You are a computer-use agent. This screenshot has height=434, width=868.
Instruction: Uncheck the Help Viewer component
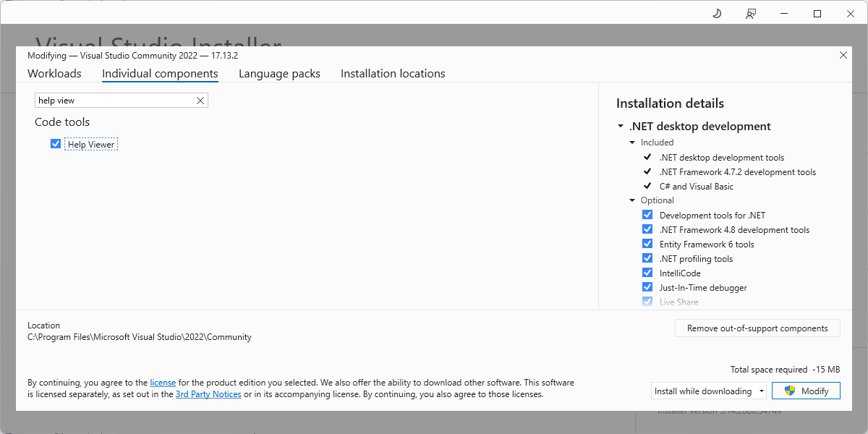coord(56,143)
